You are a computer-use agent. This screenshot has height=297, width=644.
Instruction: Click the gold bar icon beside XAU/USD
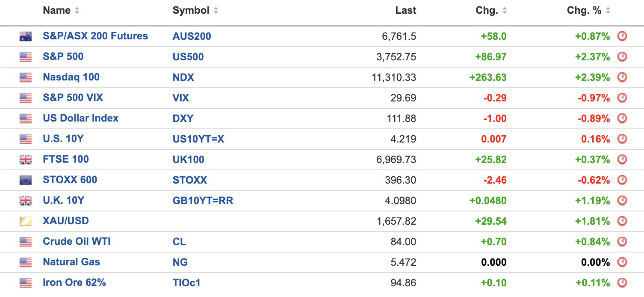tap(26, 221)
